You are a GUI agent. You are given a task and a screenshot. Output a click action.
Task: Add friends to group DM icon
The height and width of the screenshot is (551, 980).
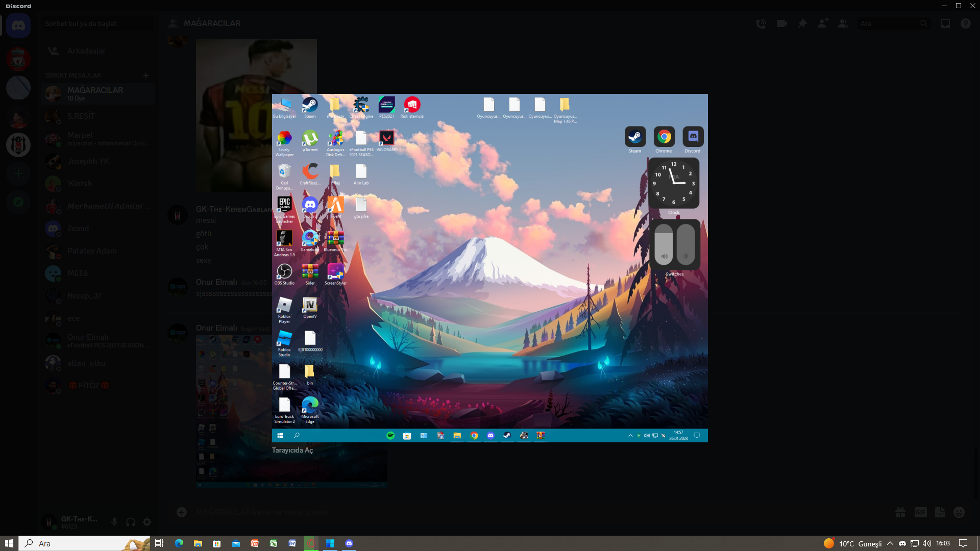coord(823,23)
